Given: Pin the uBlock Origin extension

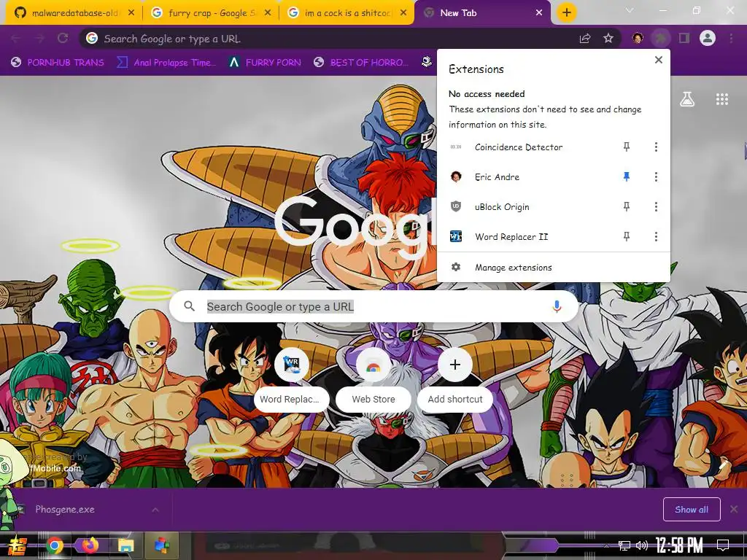Looking at the screenshot, I should point(627,206).
